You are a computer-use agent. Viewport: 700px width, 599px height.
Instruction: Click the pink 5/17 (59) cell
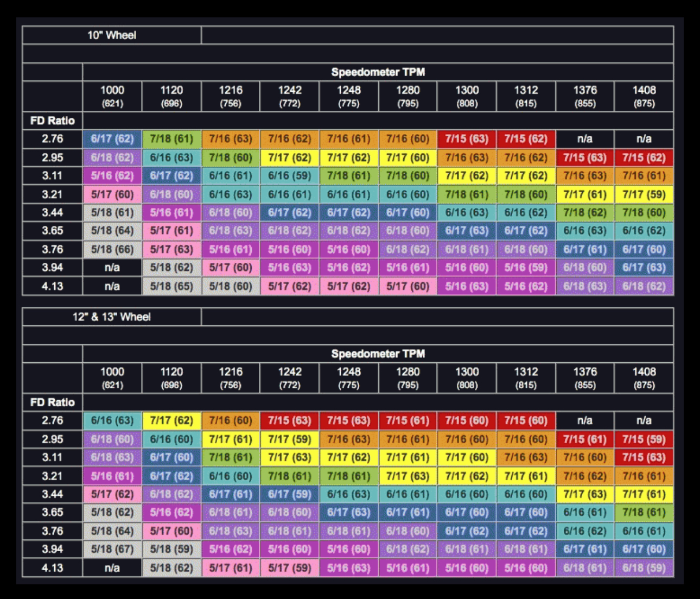point(290,568)
